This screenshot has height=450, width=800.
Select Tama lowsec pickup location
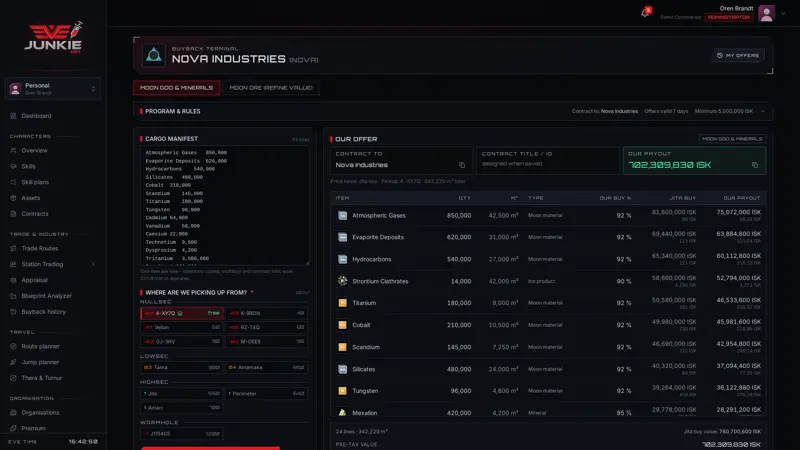[181, 367]
